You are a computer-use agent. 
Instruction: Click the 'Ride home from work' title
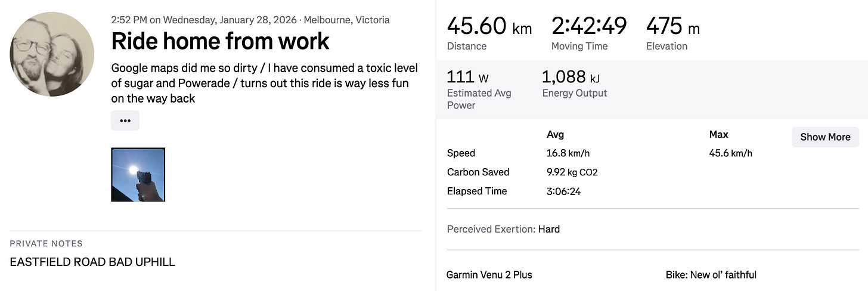pyautogui.click(x=220, y=41)
